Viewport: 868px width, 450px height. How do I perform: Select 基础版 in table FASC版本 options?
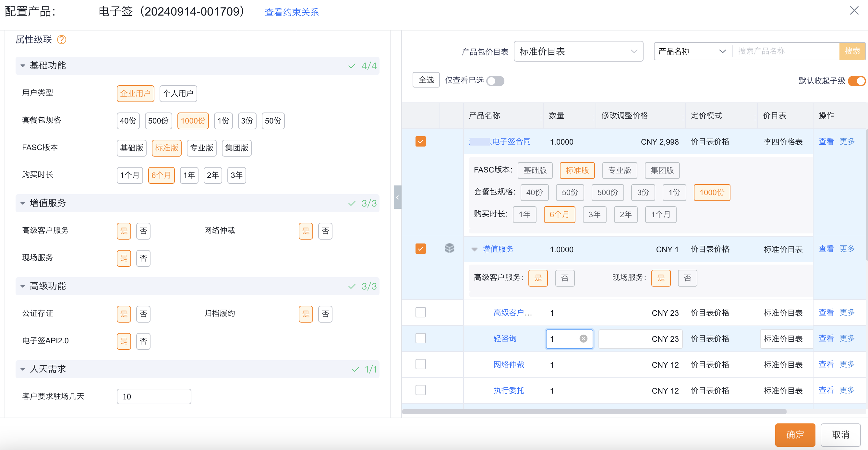click(x=535, y=171)
